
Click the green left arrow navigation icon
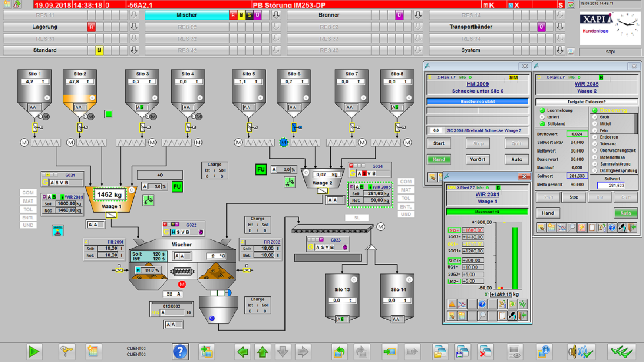pyautogui.click(x=243, y=352)
